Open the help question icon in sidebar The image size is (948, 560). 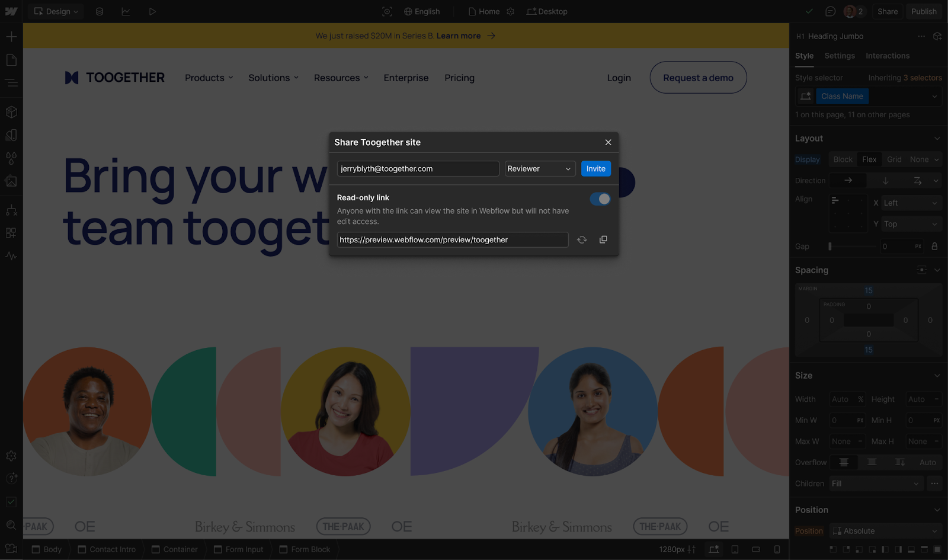11,478
